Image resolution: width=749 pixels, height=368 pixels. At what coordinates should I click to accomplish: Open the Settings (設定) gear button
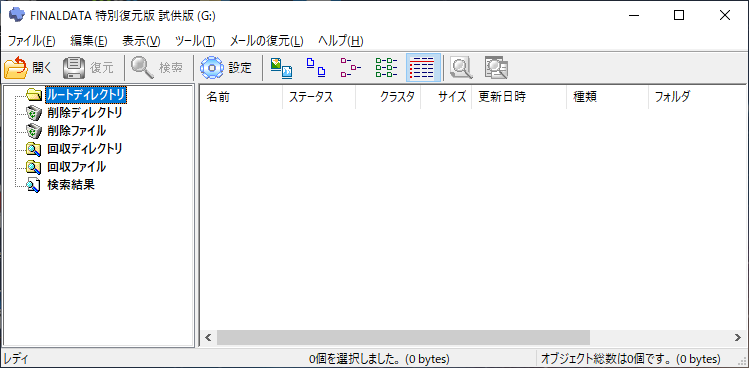point(226,68)
